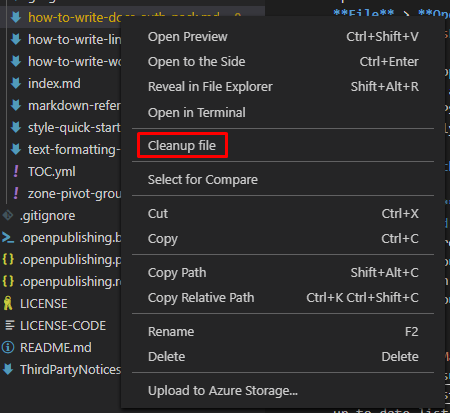Open the index.md file
Image resolution: width=450 pixels, height=413 pixels.
point(54,83)
